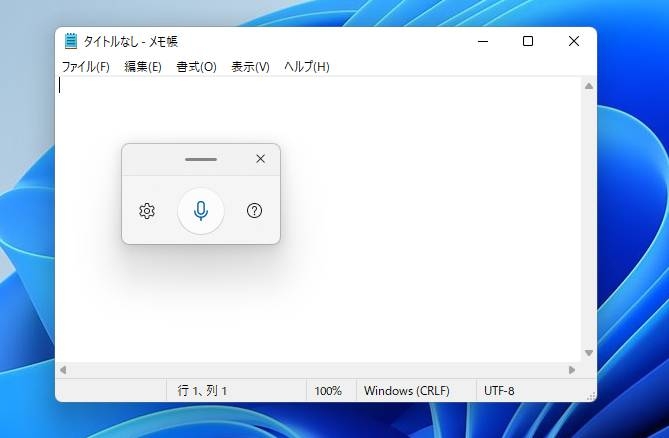669x438 pixels.
Task: Click the UTF-8 encoding in status bar
Action: pyautogui.click(x=499, y=390)
